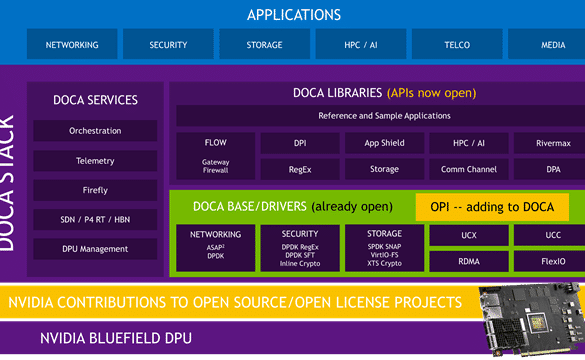
Task: Select the Comm Channel library box
Action: (x=469, y=169)
